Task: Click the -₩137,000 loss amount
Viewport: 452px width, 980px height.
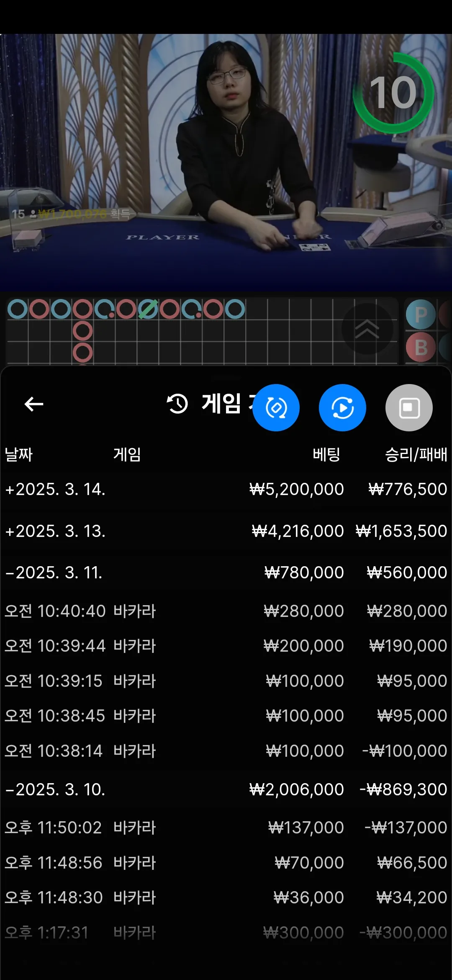Action: 406,828
